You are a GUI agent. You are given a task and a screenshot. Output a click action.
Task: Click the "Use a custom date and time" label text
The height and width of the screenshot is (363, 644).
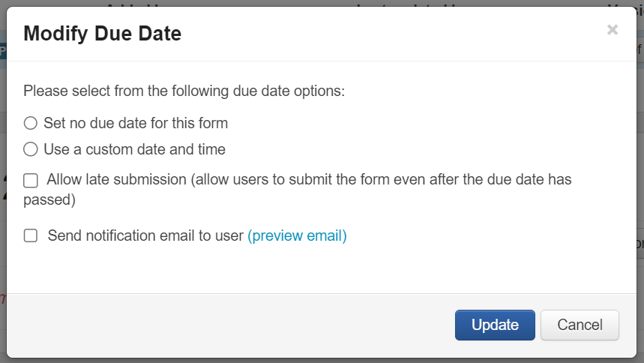[134, 149]
